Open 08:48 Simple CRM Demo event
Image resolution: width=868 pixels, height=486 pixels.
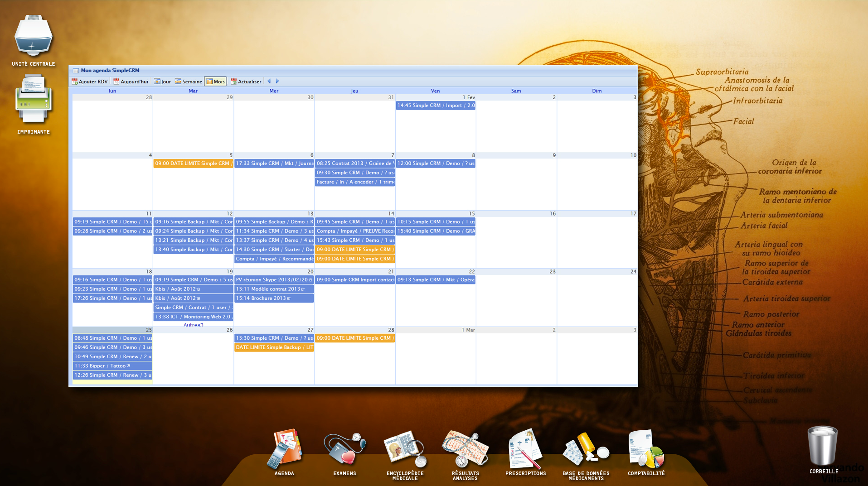pyautogui.click(x=112, y=338)
